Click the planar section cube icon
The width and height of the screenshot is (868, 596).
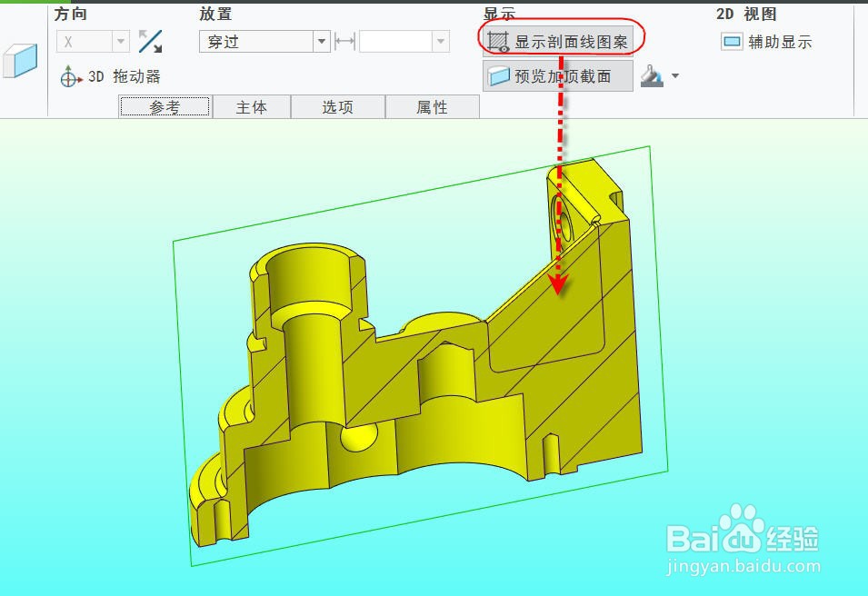[20, 60]
